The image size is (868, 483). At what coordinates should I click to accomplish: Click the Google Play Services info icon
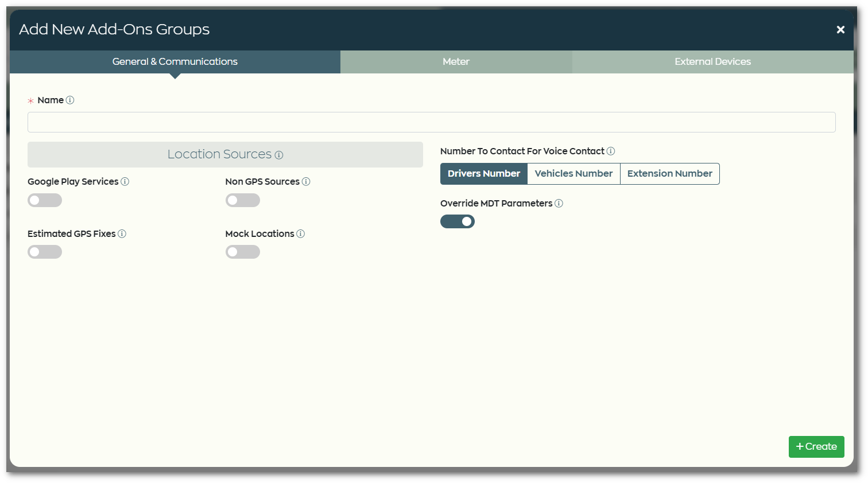(x=125, y=181)
